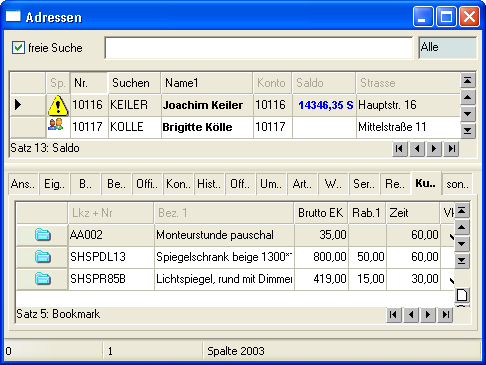
Task: Open the folder icon in the AA002 row
Action: [43, 235]
